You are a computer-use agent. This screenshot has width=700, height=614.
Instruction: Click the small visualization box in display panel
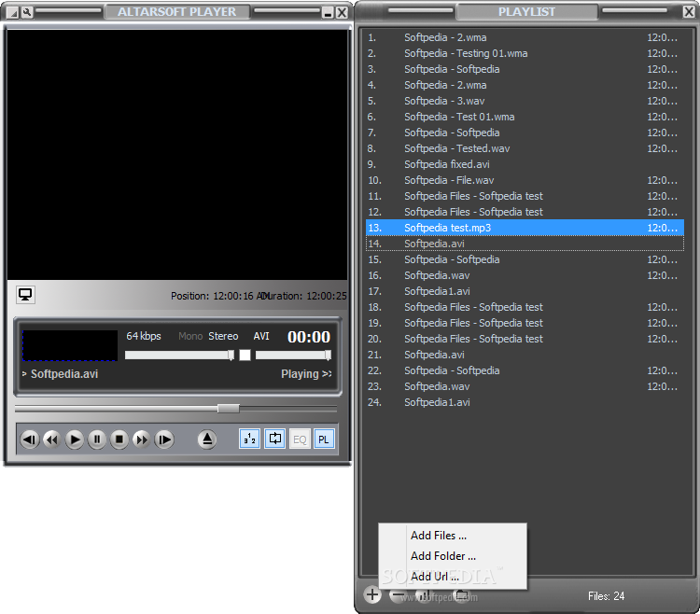(70, 345)
